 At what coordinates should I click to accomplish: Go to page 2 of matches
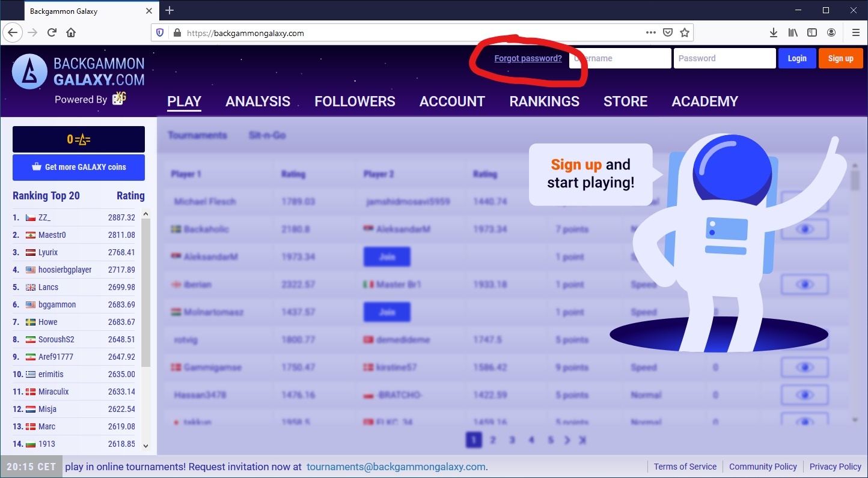click(492, 440)
